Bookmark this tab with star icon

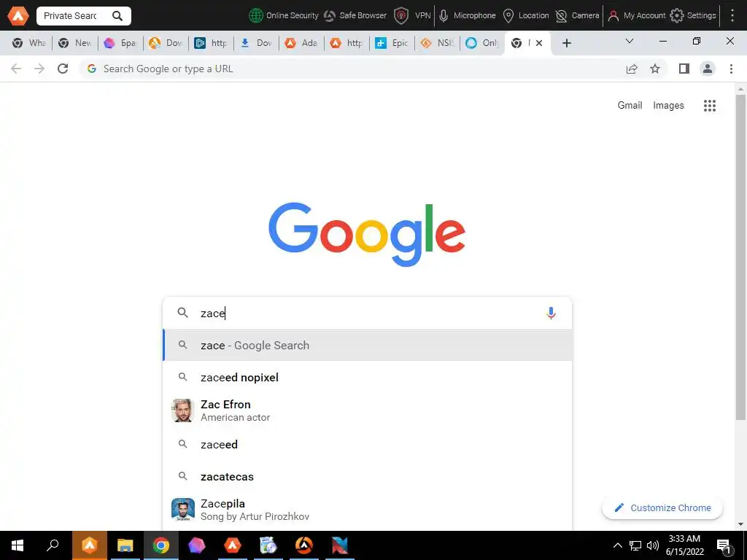click(x=655, y=69)
